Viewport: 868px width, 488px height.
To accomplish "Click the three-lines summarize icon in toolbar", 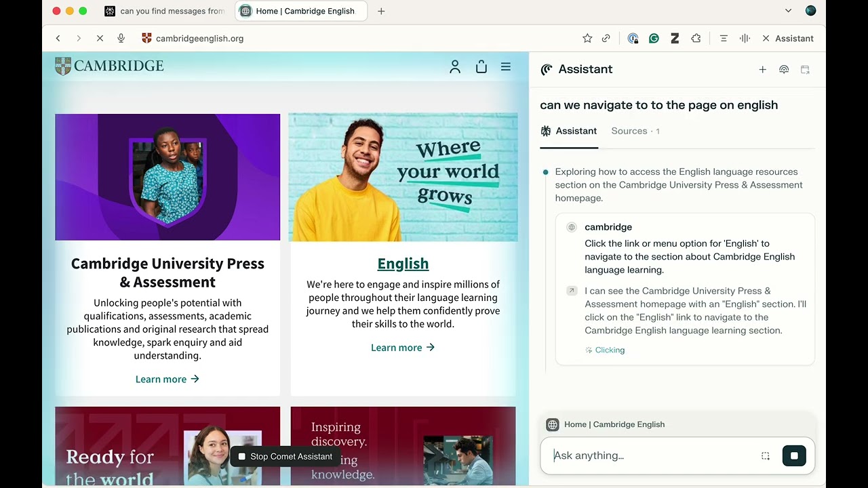I will pyautogui.click(x=724, y=39).
